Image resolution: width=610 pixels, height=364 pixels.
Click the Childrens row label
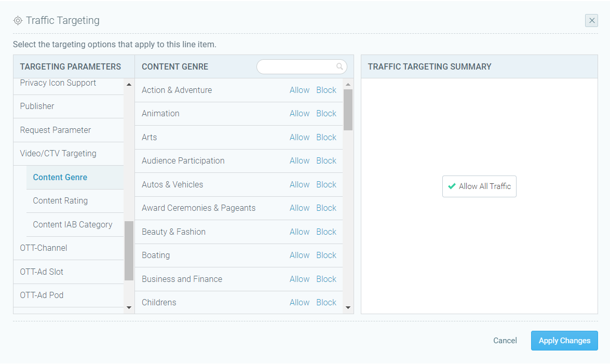[159, 303]
